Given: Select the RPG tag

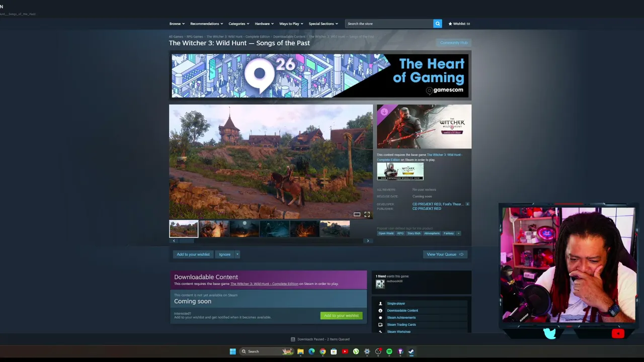Looking at the screenshot, I should click(400, 233).
